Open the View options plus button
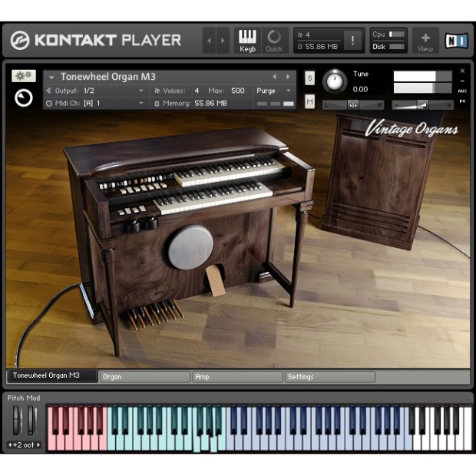Image resolution: width=476 pixels, height=476 pixels. coord(425,41)
